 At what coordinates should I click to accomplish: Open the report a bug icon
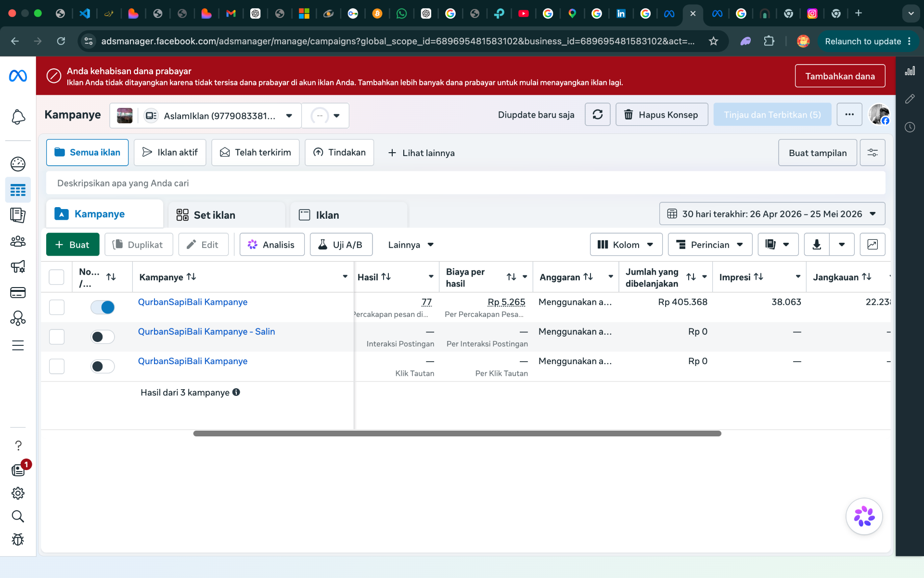(18, 539)
